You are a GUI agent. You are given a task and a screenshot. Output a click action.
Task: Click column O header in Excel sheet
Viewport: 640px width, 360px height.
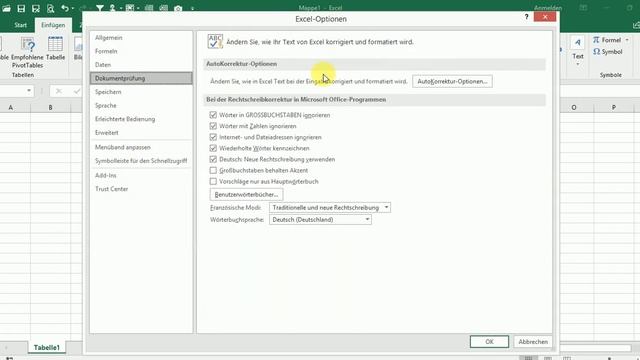tap(573, 107)
